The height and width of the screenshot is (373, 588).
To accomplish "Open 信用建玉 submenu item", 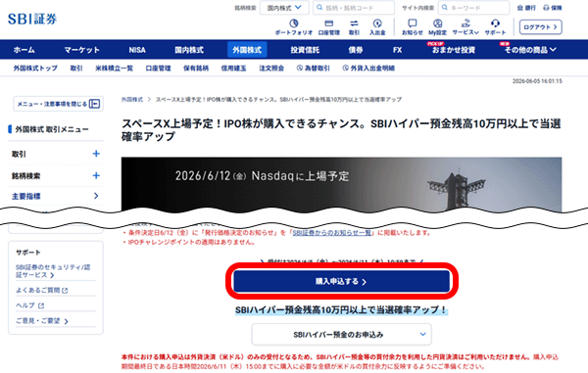I will pos(233,69).
